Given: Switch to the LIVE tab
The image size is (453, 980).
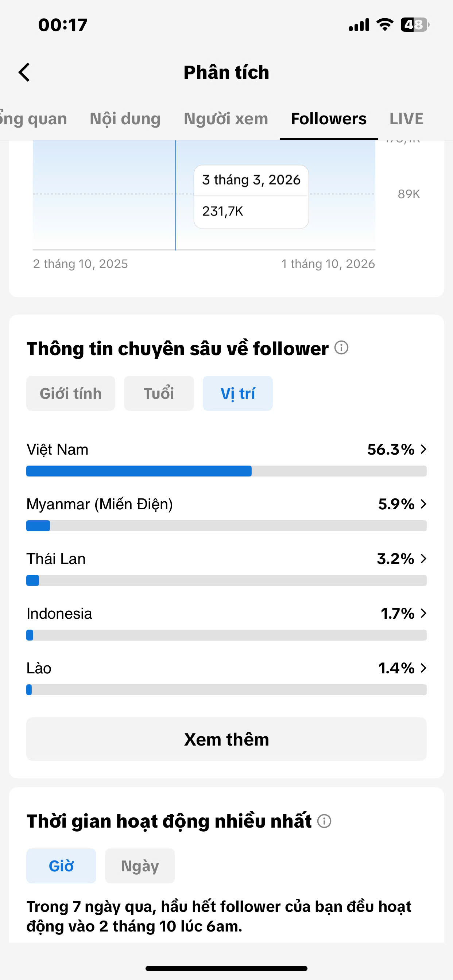Looking at the screenshot, I should point(406,119).
